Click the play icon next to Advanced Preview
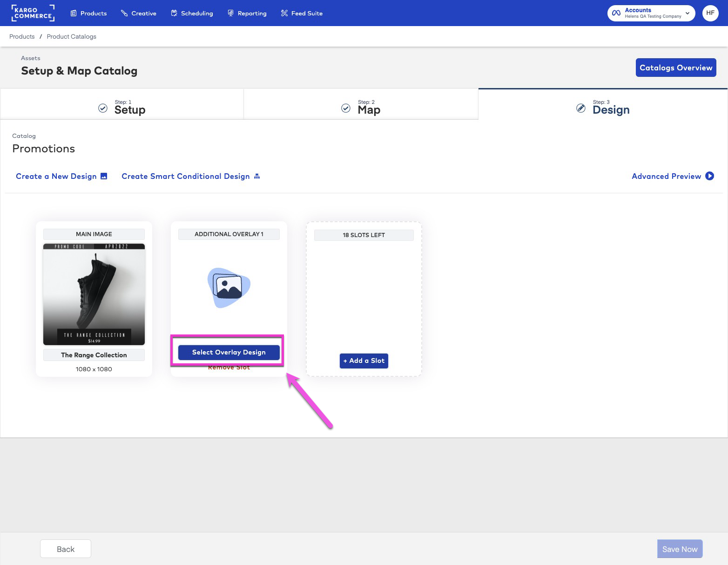The width and height of the screenshot is (728, 565). [x=710, y=176]
